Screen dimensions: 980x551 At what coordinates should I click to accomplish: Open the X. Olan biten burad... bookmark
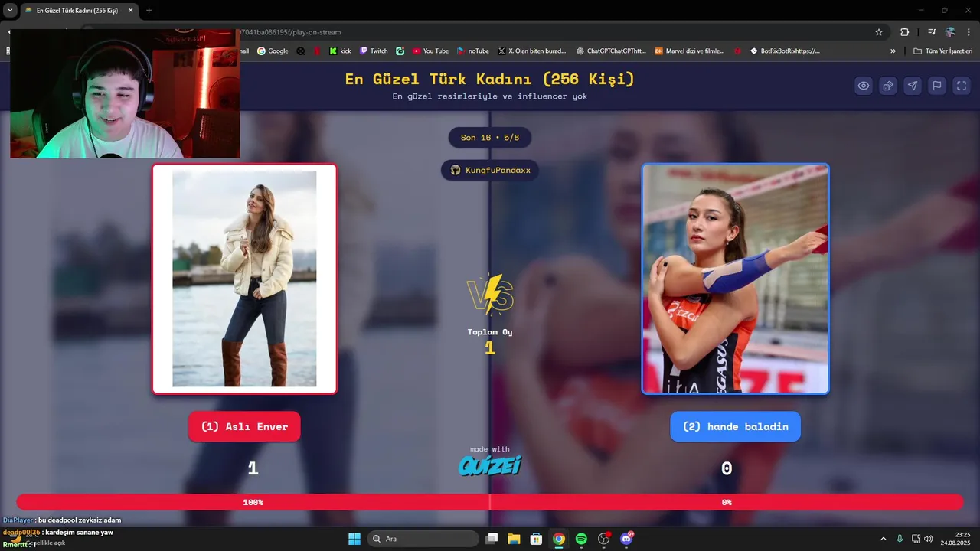click(x=531, y=51)
